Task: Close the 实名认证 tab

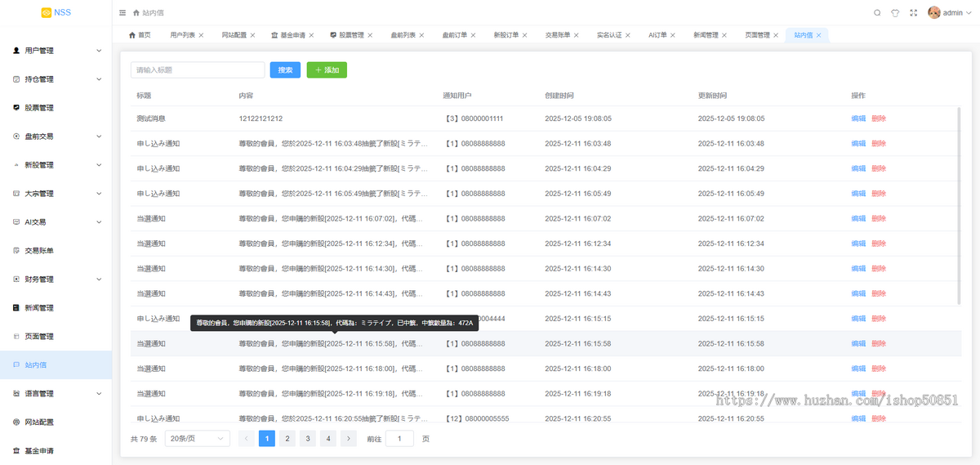Action: click(629, 35)
